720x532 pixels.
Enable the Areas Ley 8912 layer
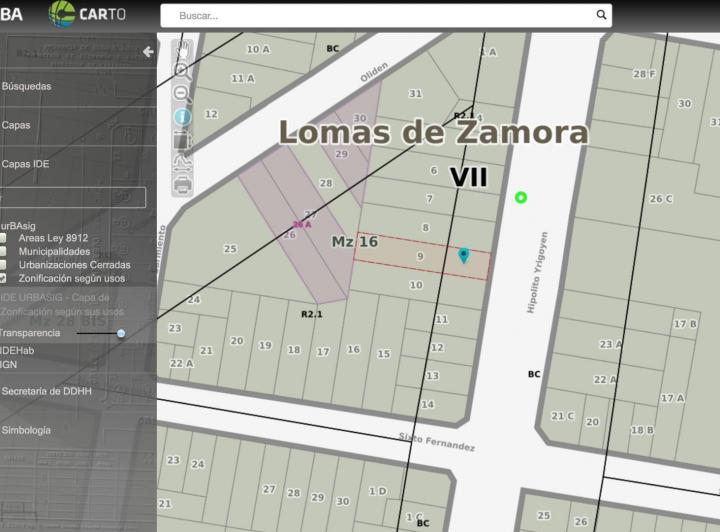tap(3, 238)
